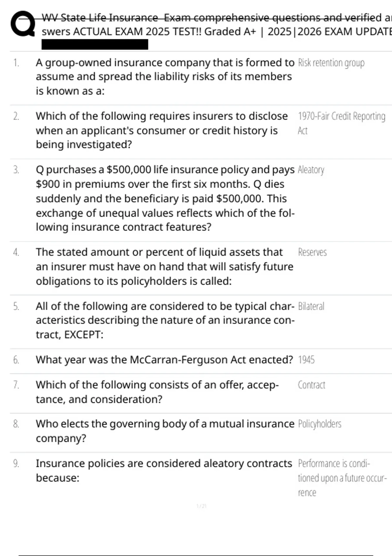
Task: Click question 2 about credit history disclosure
Action: (x=161, y=130)
